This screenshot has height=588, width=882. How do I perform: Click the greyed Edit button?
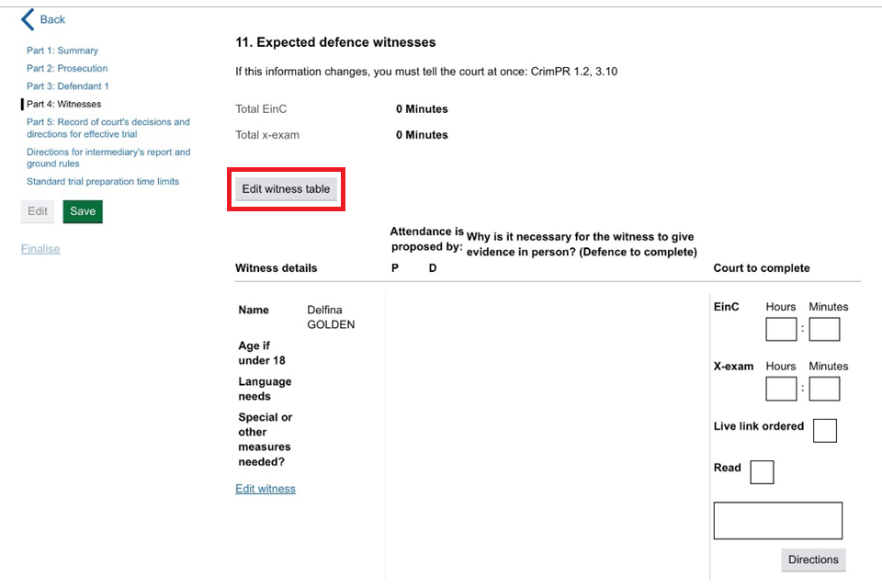38,211
